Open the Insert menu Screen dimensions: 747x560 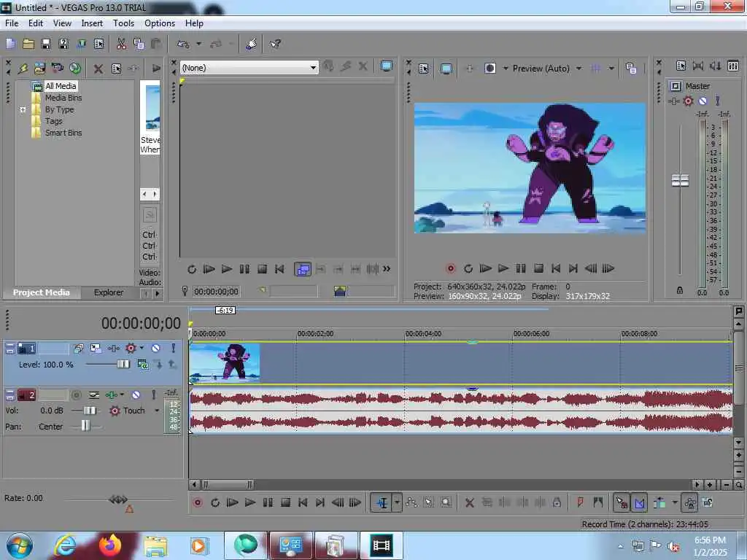click(92, 23)
